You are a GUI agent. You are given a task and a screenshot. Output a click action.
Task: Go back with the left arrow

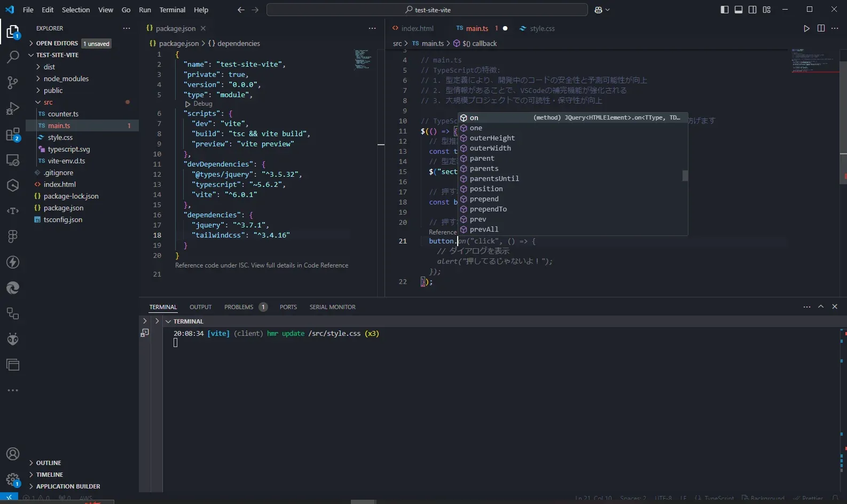tap(241, 10)
